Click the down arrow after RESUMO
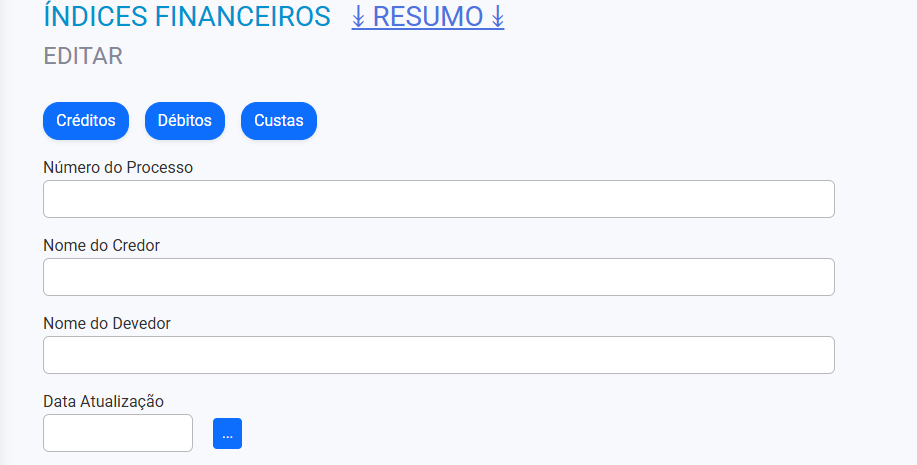The width and height of the screenshot is (917, 465). 497,17
